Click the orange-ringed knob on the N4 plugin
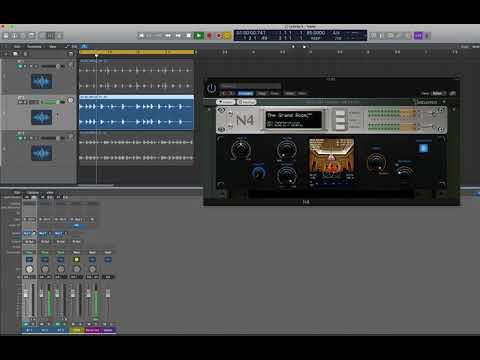This screenshot has height=360, width=480. 376,162
